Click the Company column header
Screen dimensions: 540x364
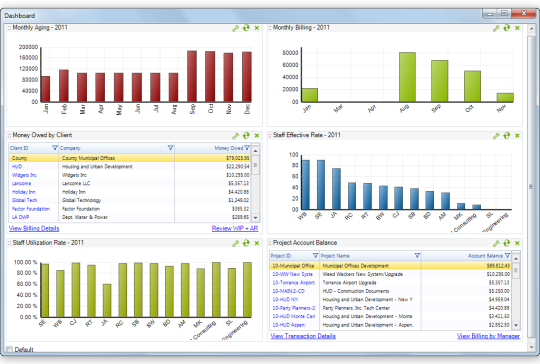coord(117,148)
